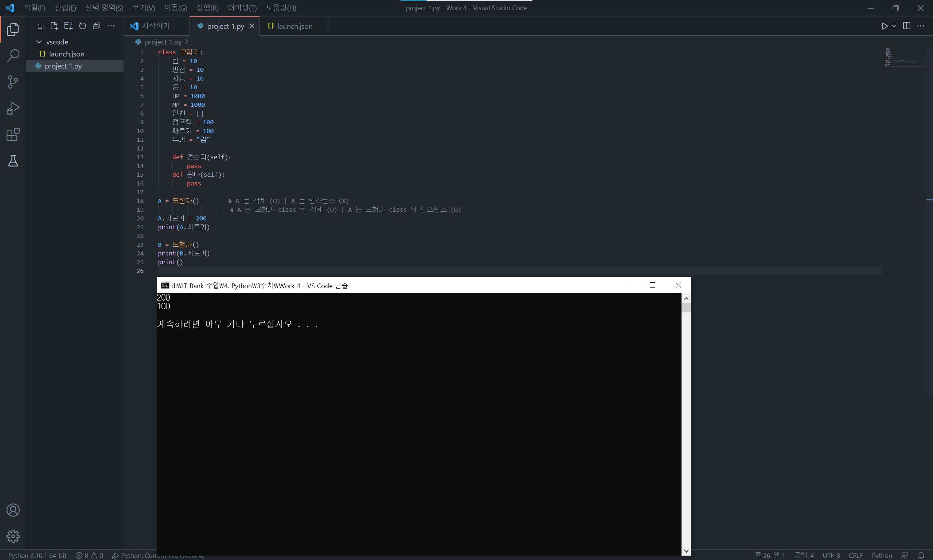Refresh the explorer file tree
Screen dimensions: 933x560
pyautogui.click(x=82, y=26)
